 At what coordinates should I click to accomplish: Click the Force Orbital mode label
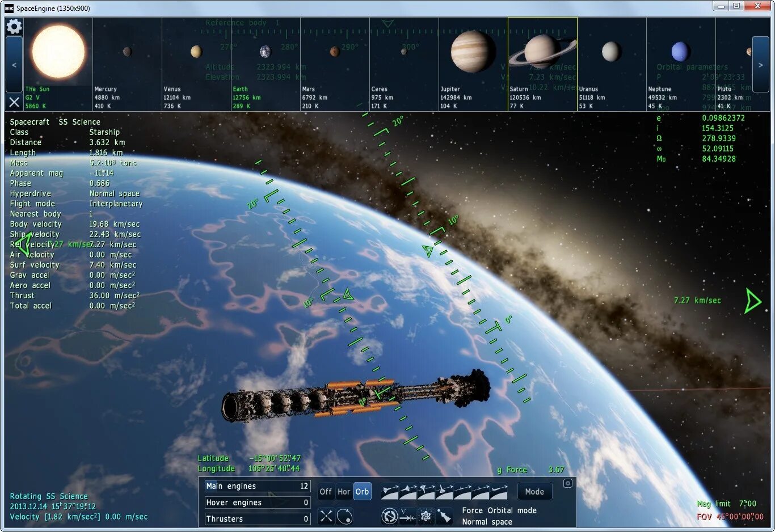499,510
